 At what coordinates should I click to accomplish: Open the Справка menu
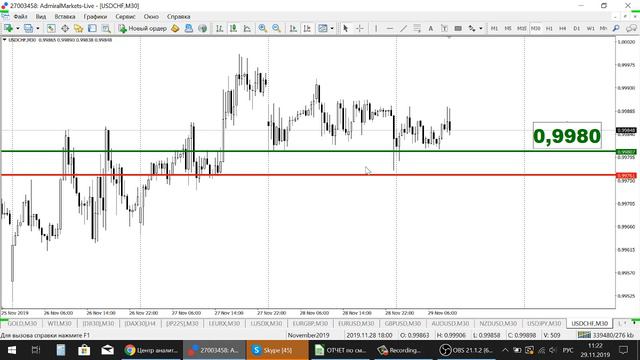click(178, 17)
